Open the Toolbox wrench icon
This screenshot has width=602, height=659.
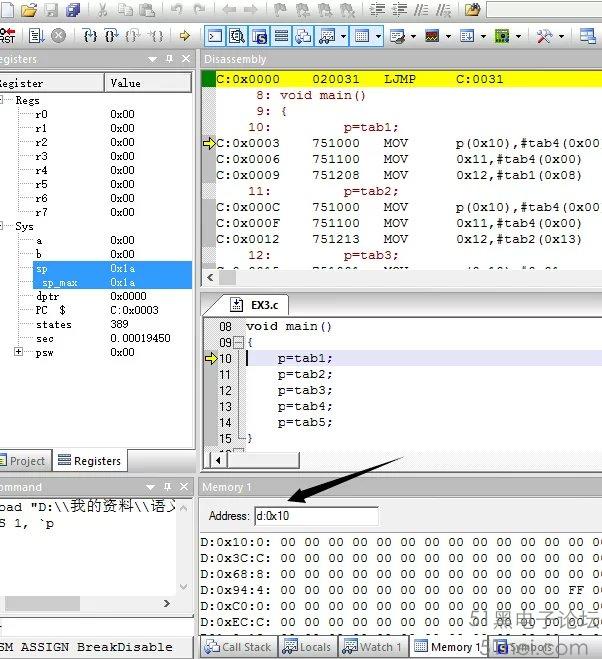click(x=544, y=35)
